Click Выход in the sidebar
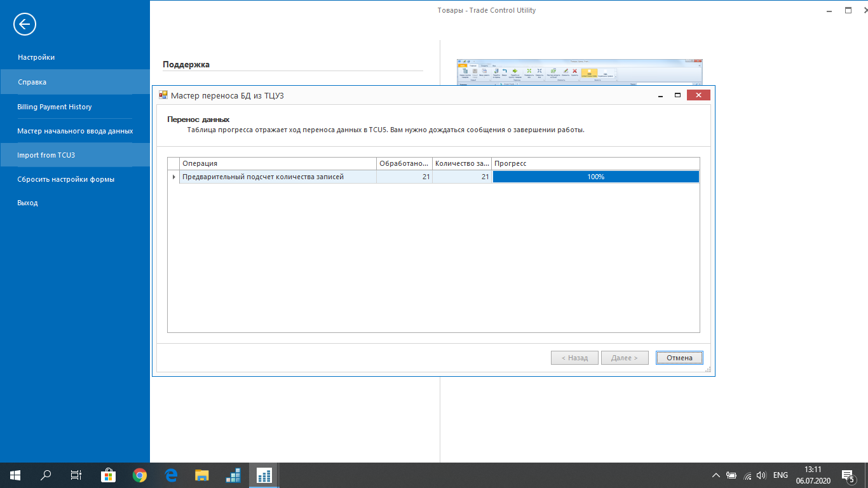 28,203
